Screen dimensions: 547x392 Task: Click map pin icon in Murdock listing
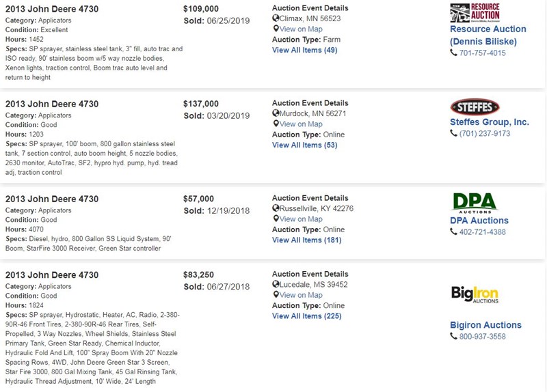276,124
